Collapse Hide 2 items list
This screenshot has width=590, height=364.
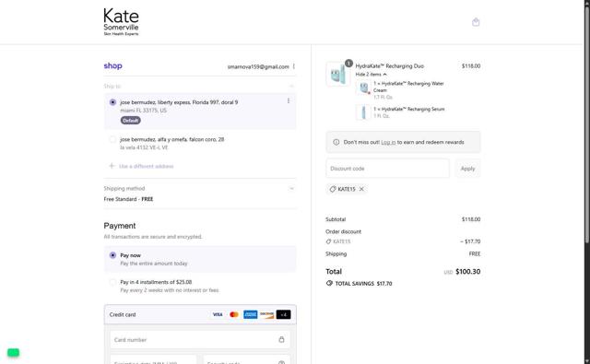[371, 75]
